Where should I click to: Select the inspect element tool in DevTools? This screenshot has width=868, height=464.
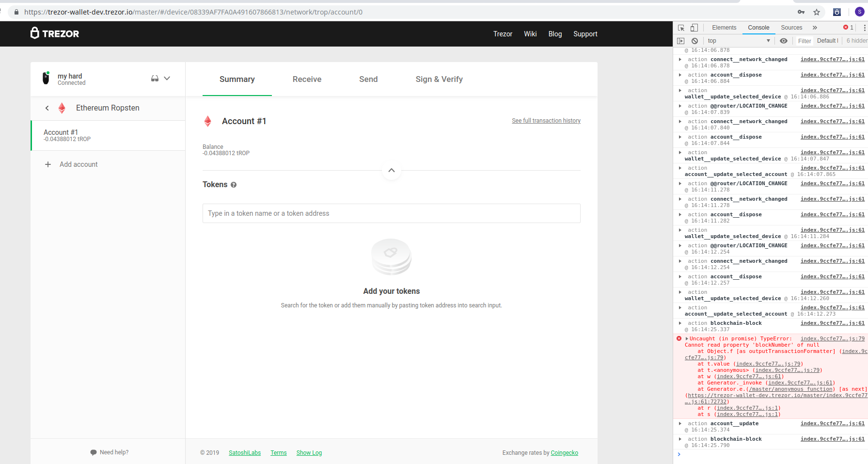click(x=681, y=28)
